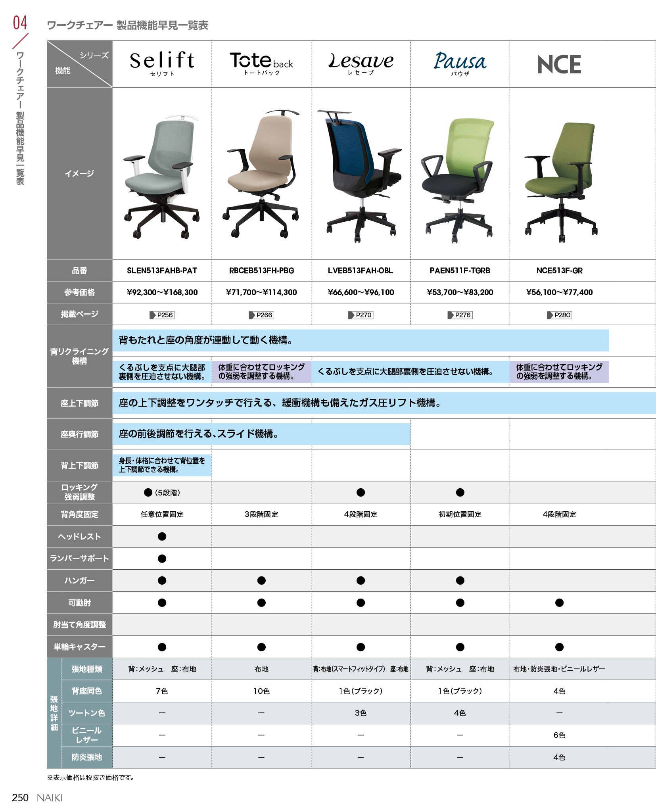Image resolution: width=656 pixels, height=812 pixels.
Task: Select the beige Tote back chair image
Action: pyautogui.click(x=261, y=174)
